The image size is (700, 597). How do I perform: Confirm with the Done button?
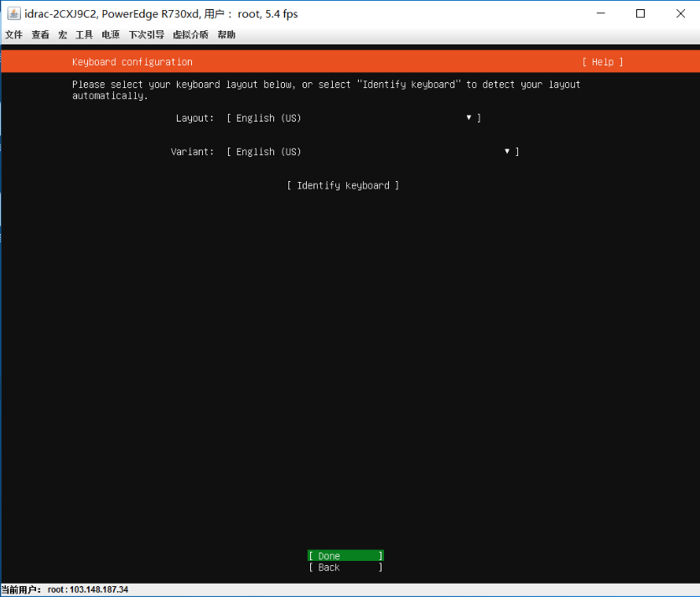point(345,555)
